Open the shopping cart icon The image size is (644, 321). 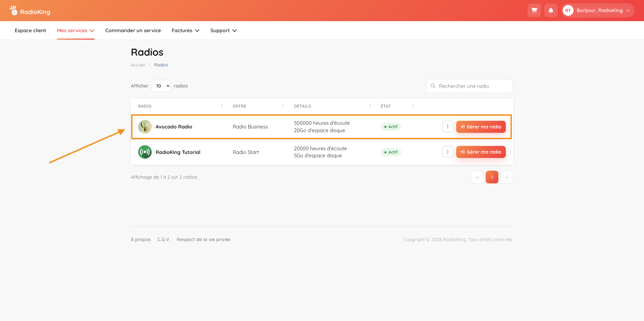(x=534, y=10)
